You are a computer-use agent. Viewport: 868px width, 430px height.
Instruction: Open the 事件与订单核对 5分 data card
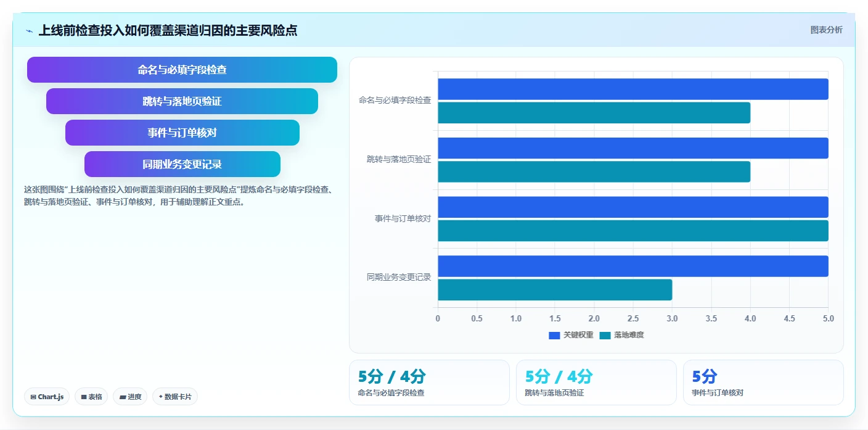763,382
